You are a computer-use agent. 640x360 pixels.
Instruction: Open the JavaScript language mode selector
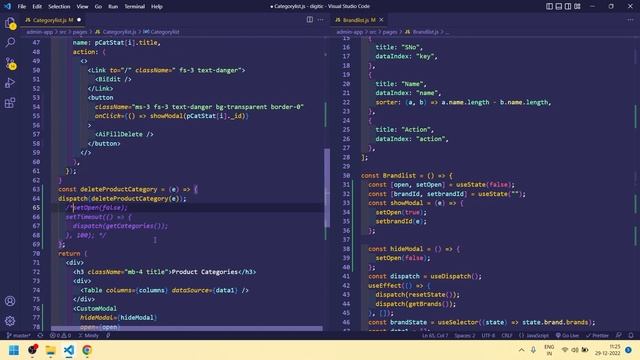pyautogui.click(x=534, y=336)
